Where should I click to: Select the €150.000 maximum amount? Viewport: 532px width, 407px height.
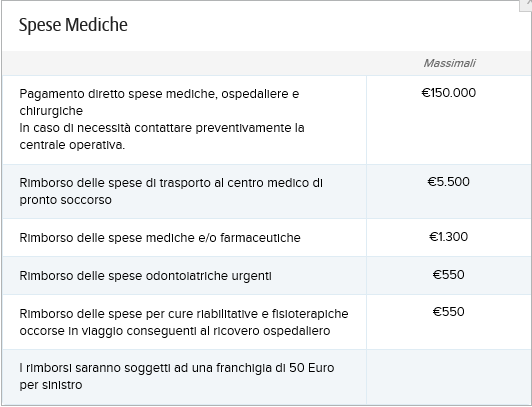click(x=449, y=93)
